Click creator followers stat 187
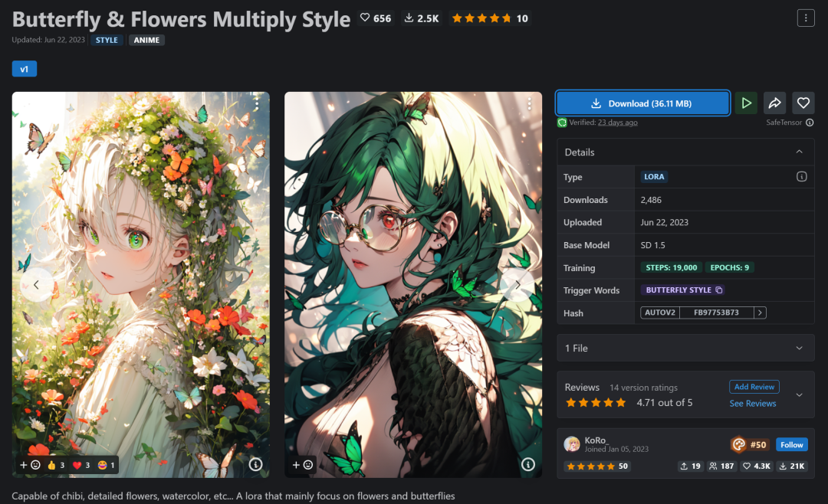The width and height of the screenshot is (828, 504). [x=722, y=466]
